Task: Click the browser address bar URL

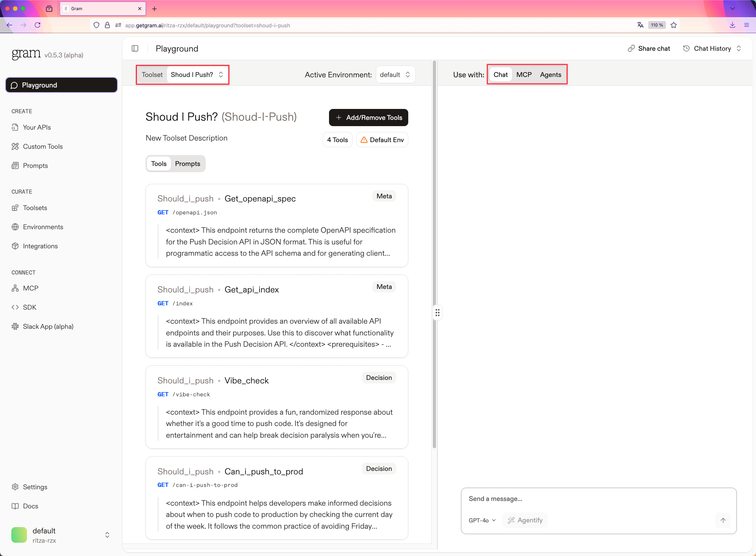Action: 207,25
